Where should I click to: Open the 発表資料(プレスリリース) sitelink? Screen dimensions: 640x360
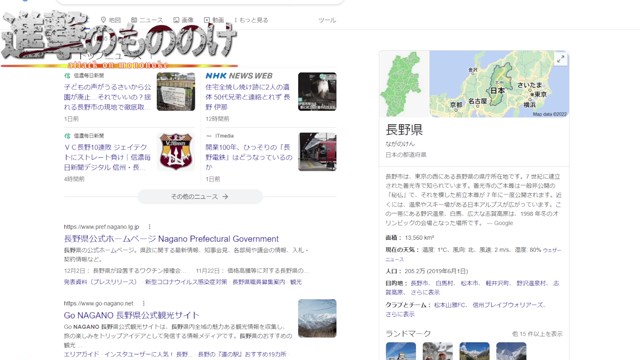point(100,282)
